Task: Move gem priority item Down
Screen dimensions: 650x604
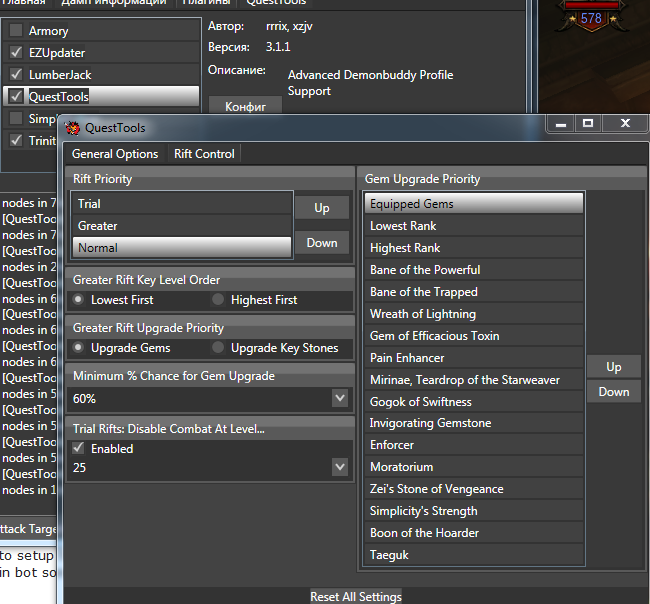Action: pyautogui.click(x=614, y=392)
